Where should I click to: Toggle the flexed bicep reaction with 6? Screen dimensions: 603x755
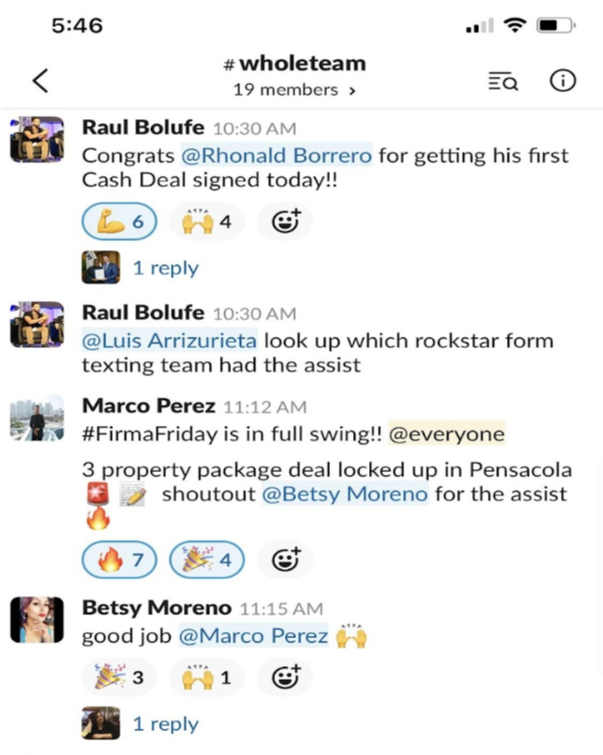(119, 222)
